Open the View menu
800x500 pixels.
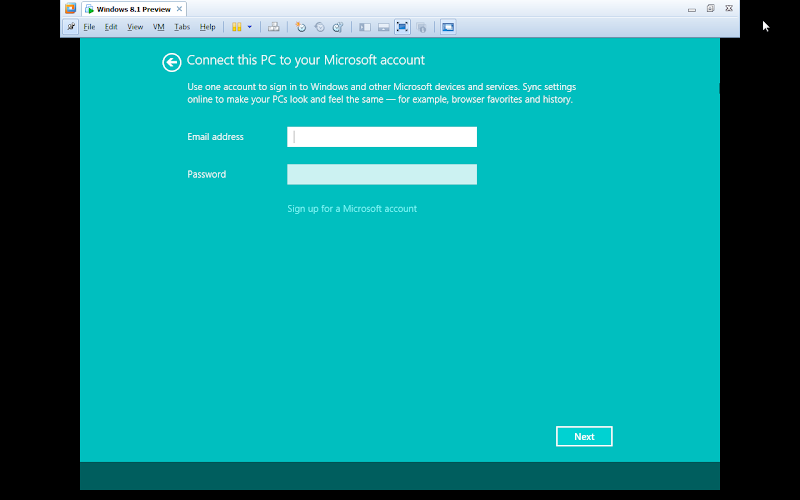tap(135, 27)
